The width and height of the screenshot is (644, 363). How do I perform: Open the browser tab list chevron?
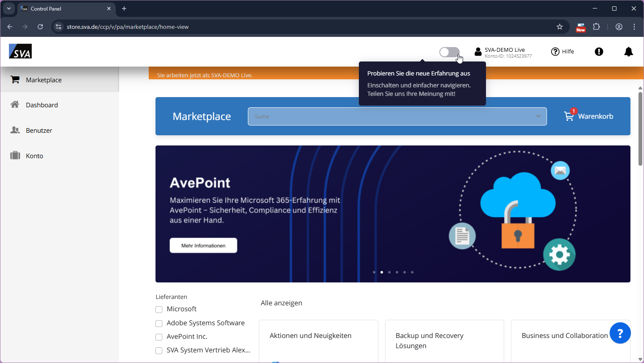click(x=9, y=8)
